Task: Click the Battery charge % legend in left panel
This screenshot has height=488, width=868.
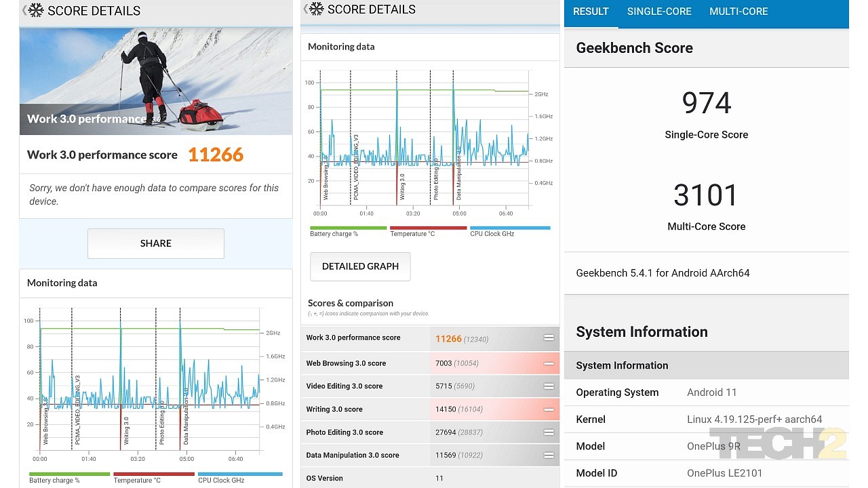Action: (69, 477)
